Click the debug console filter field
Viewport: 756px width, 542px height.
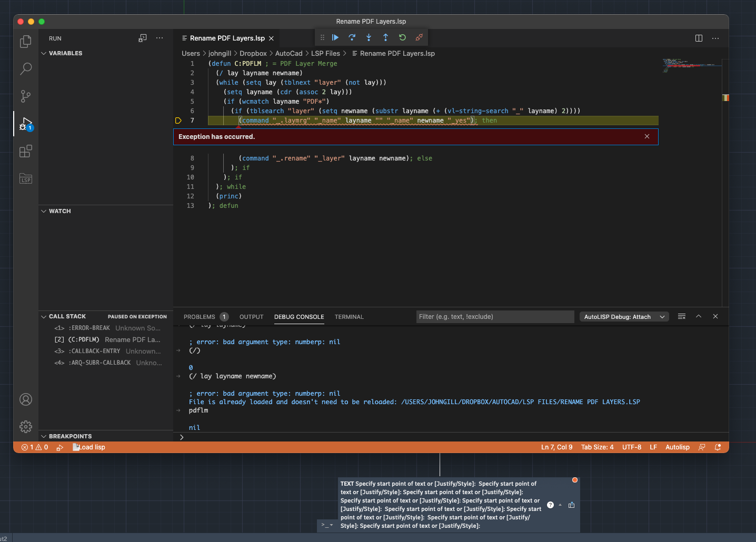pyautogui.click(x=495, y=317)
